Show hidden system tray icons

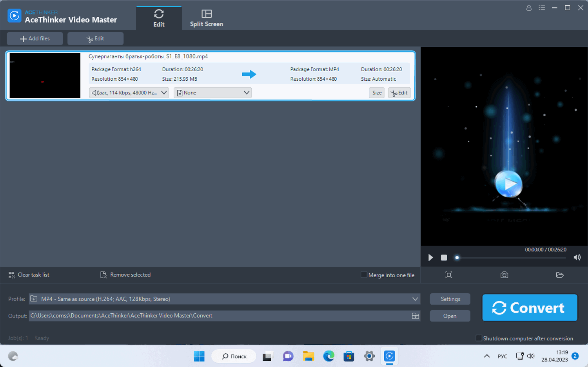click(487, 356)
